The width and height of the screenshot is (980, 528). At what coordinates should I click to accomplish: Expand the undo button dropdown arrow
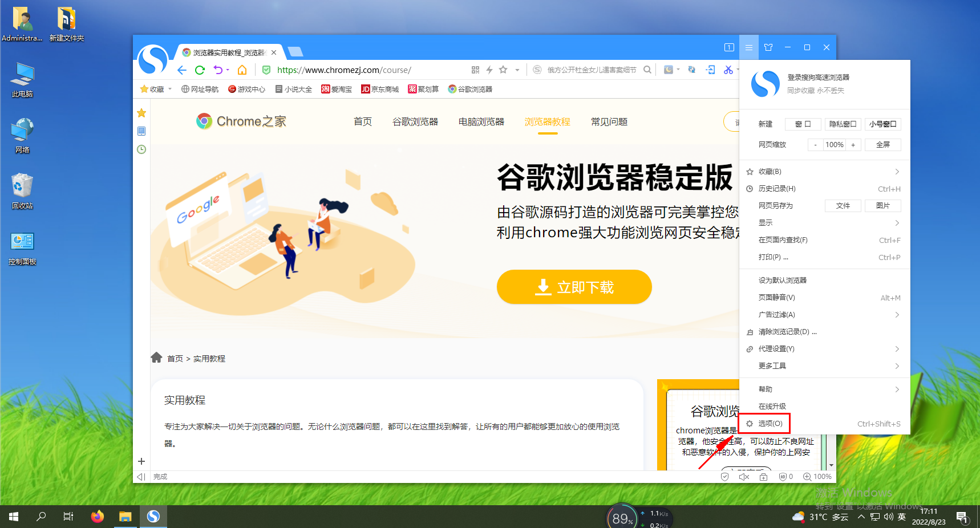(228, 70)
